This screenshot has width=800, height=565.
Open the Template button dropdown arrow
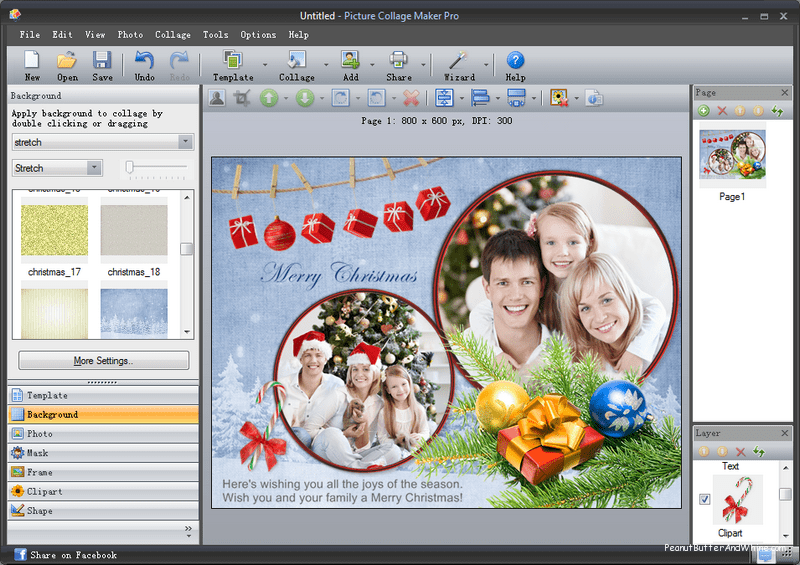click(x=265, y=66)
